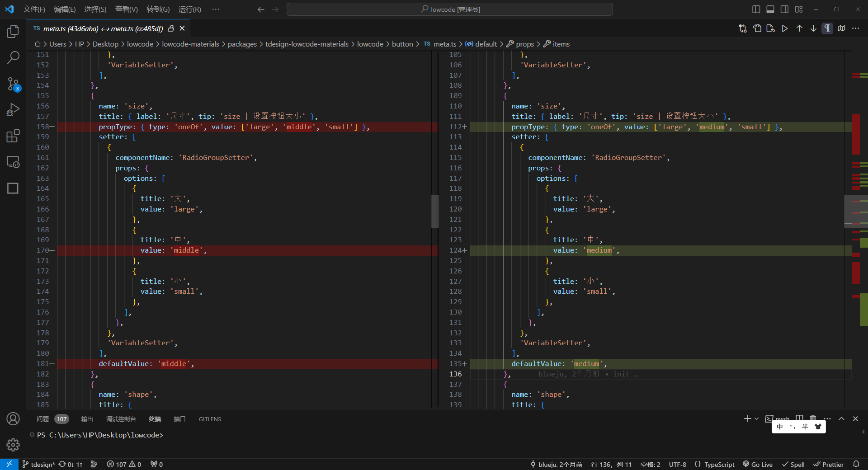Toggle whitespace pilcrow button in diff toolbar
Viewport: 868px width, 470px height.
827,28
